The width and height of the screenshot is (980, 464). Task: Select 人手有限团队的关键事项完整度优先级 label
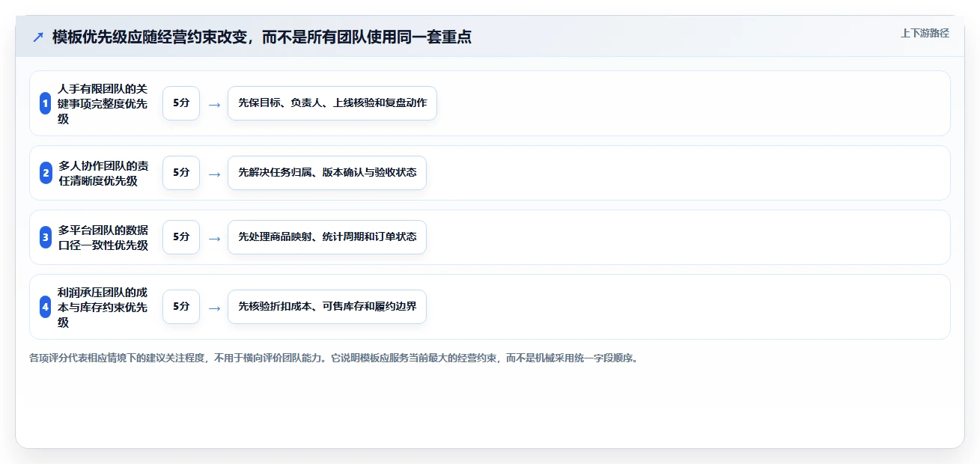(x=103, y=103)
